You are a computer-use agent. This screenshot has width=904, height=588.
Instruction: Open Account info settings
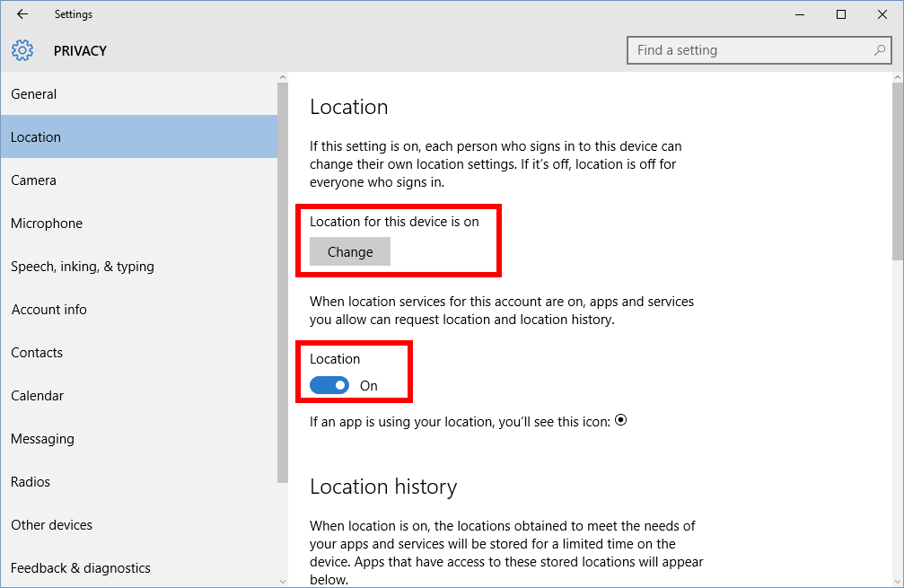pos(49,310)
